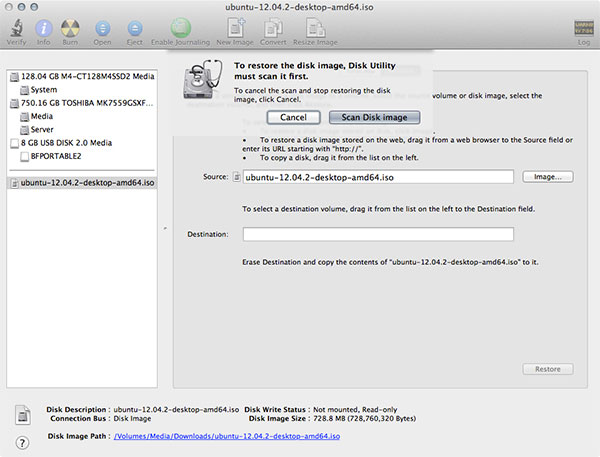Select 128.04 GB M4-CT128M4SSD2 Media disk
The height and width of the screenshot is (457, 600).
82,76
